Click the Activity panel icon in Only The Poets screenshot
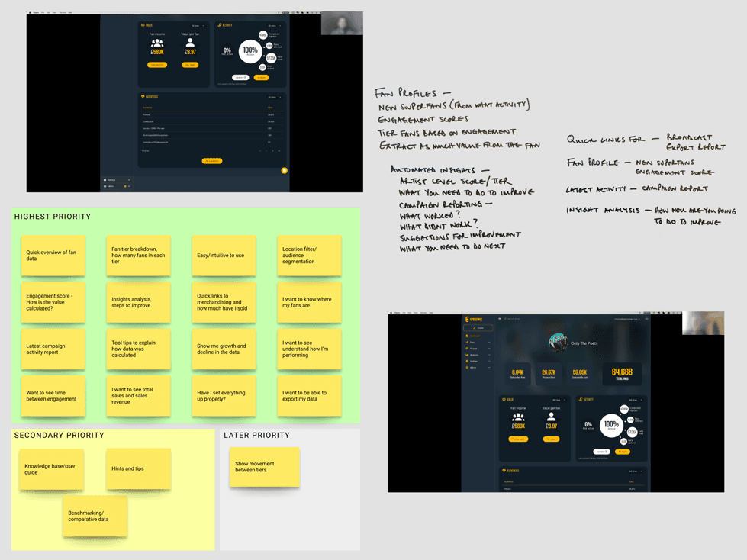Viewport: 747px width, 560px height. click(581, 400)
